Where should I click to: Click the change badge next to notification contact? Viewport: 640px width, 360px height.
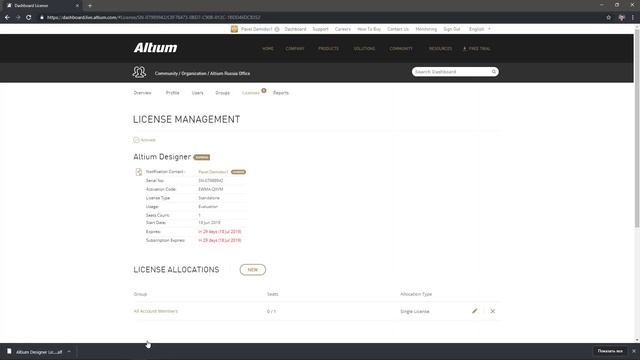[x=238, y=172]
